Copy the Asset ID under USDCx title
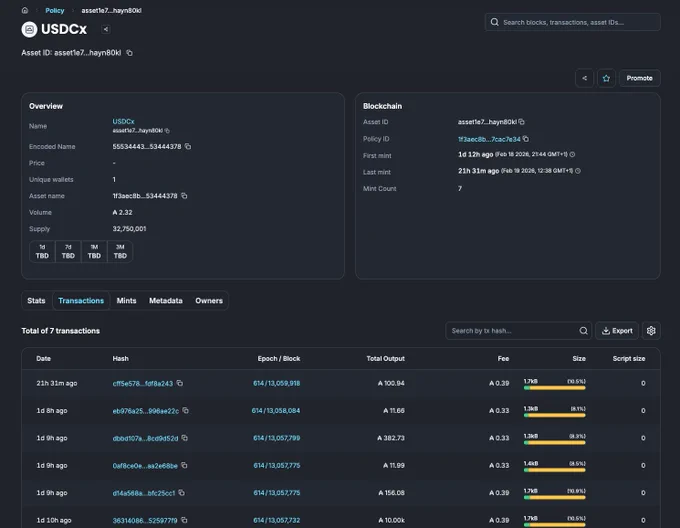This screenshot has height=528, width=680. [x=129, y=53]
